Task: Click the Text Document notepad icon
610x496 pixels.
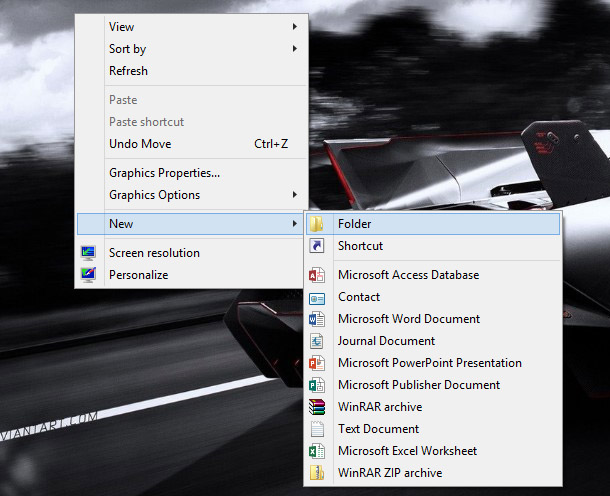Action: 317,429
